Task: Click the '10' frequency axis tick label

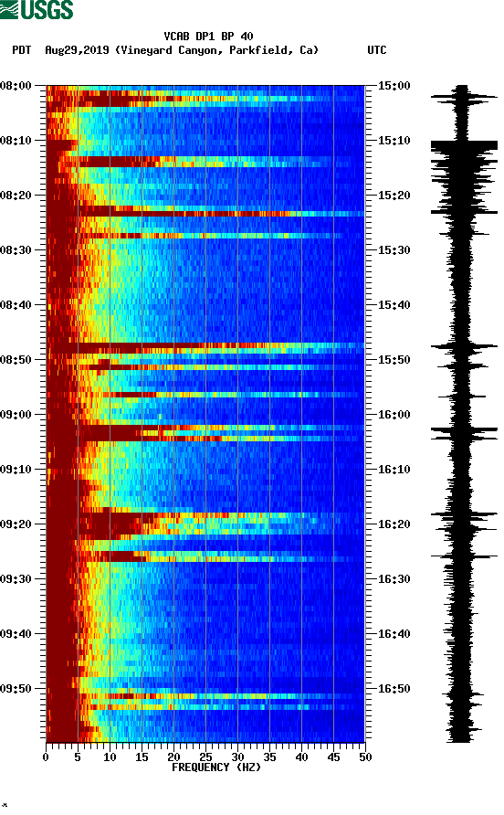Action: 110,757
